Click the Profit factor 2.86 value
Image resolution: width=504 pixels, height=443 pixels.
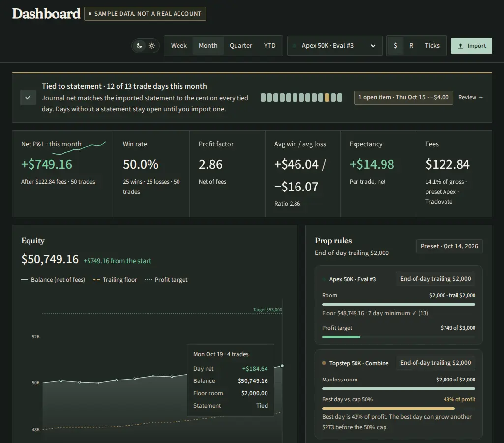coord(210,164)
